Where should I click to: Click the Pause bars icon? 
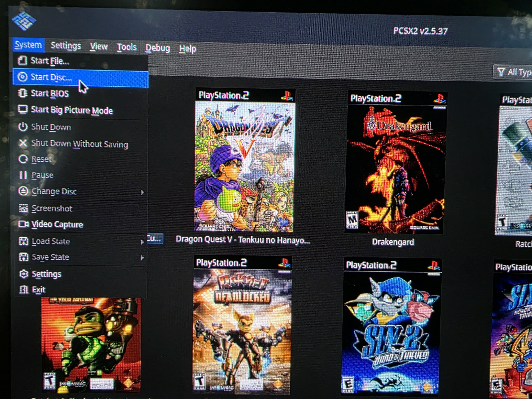click(x=23, y=175)
